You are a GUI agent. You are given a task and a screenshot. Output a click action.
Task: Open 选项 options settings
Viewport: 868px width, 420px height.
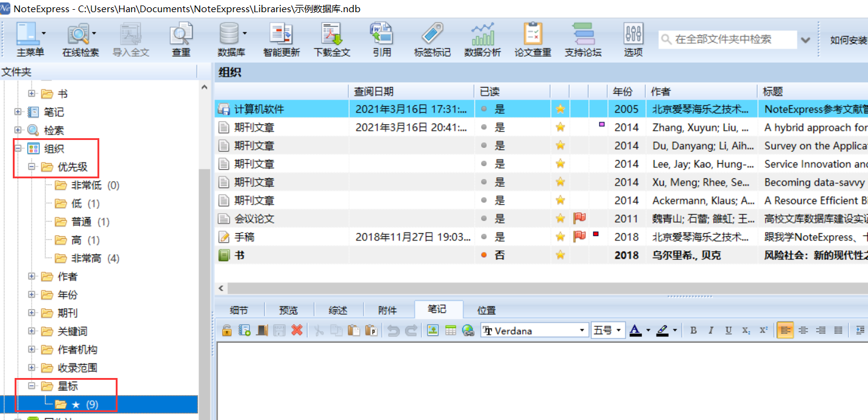pyautogui.click(x=633, y=40)
